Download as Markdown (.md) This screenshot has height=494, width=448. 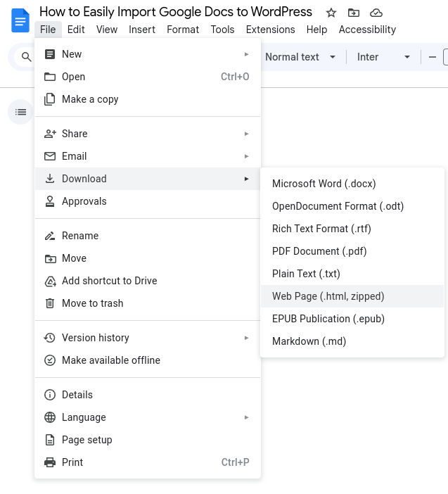click(x=352, y=341)
